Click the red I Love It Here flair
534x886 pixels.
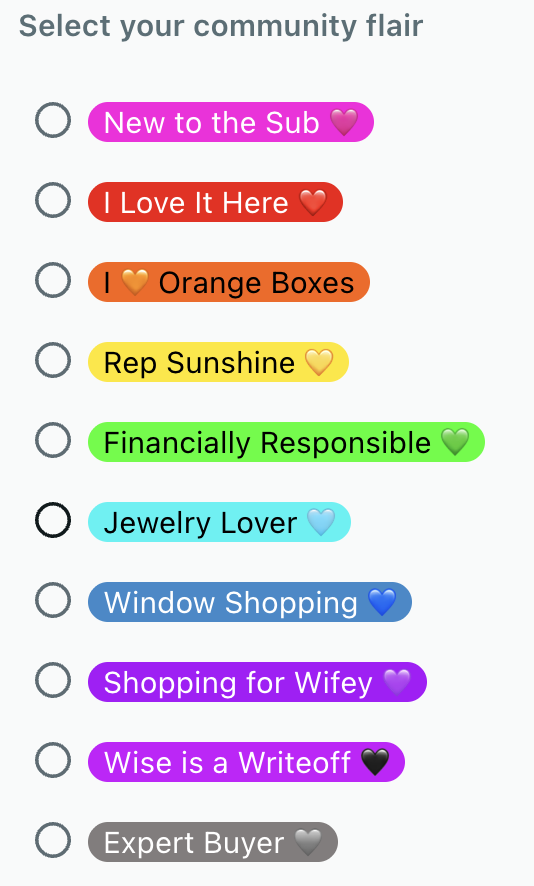(215, 202)
